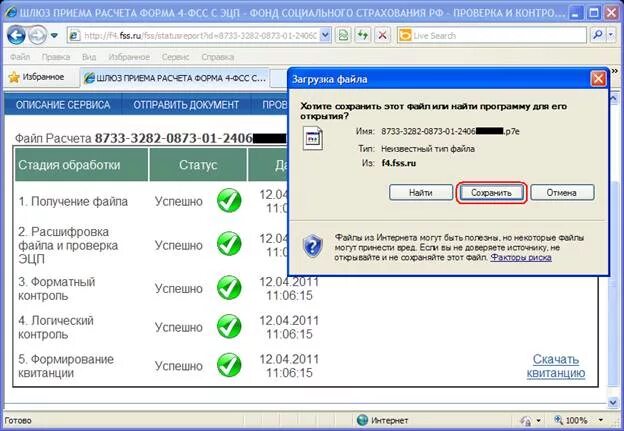
Task: Click the Скачать квитанцию link
Action: click(556, 366)
